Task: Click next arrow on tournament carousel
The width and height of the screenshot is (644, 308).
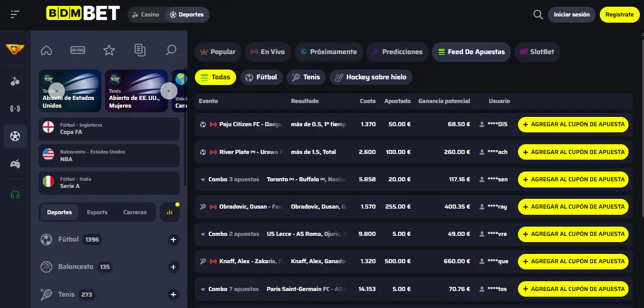Action: tap(169, 91)
